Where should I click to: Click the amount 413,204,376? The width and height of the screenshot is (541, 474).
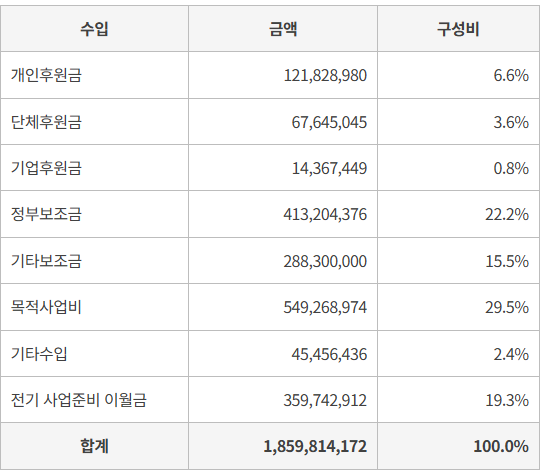[325, 214]
